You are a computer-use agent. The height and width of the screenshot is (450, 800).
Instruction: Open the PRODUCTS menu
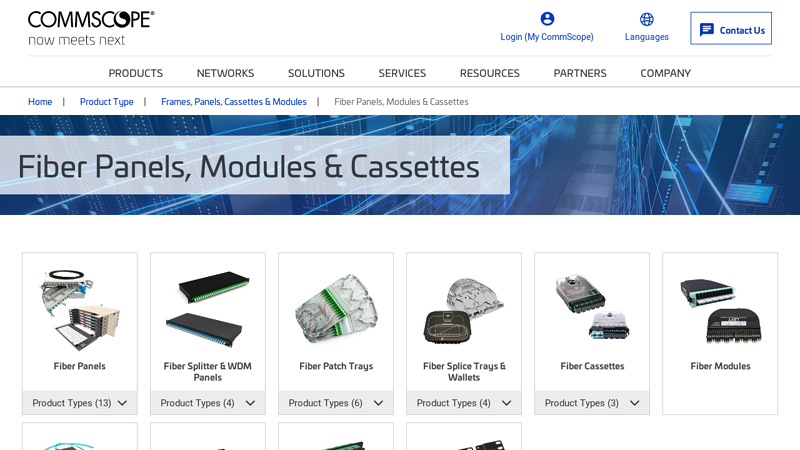click(x=136, y=73)
